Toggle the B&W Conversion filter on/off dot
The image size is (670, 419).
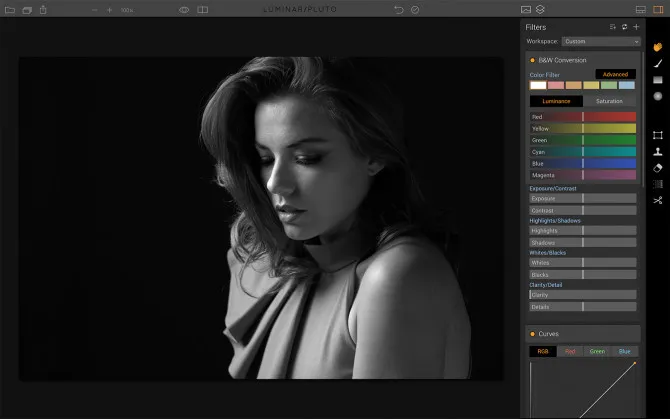coord(532,60)
